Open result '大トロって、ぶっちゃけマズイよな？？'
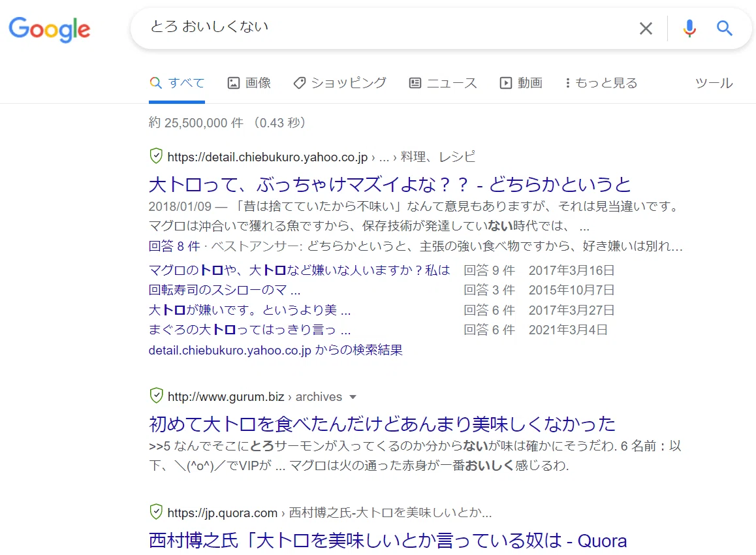The height and width of the screenshot is (555, 756). (390, 184)
